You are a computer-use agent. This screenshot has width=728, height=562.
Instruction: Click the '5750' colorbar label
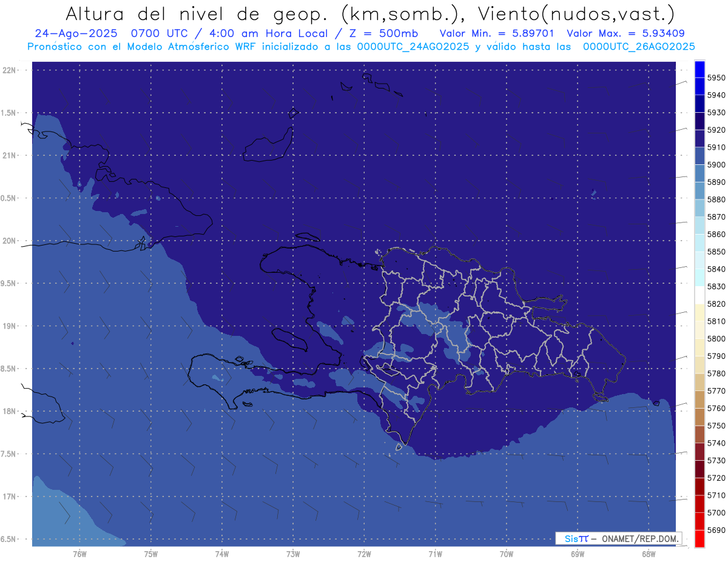point(716,426)
